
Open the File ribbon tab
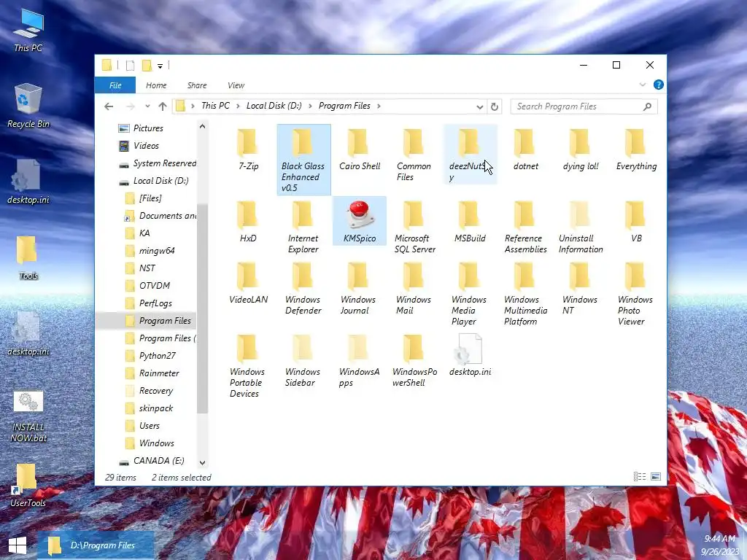(115, 85)
